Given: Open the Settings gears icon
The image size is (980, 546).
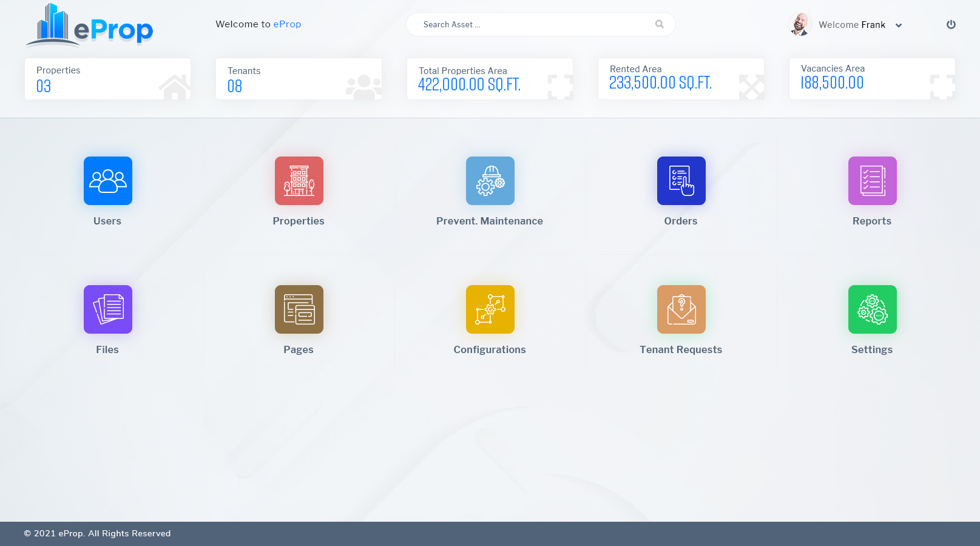Looking at the screenshot, I should click(872, 309).
